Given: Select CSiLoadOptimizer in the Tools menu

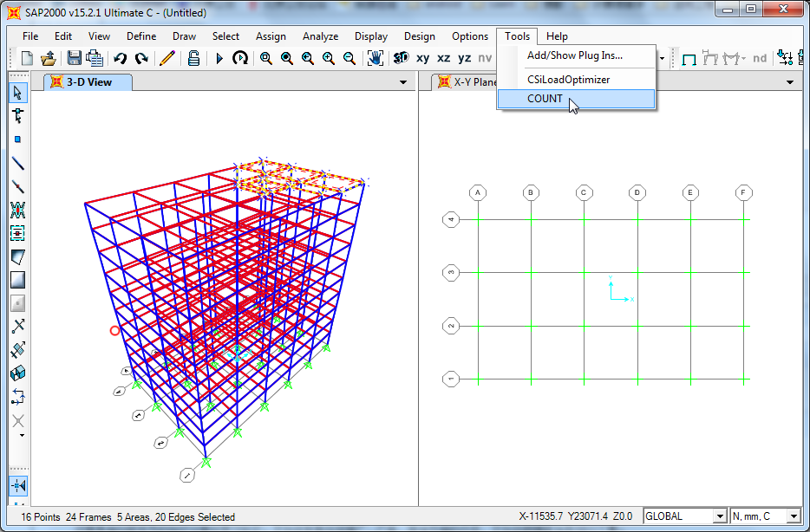Looking at the screenshot, I should (x=568, y=79).
